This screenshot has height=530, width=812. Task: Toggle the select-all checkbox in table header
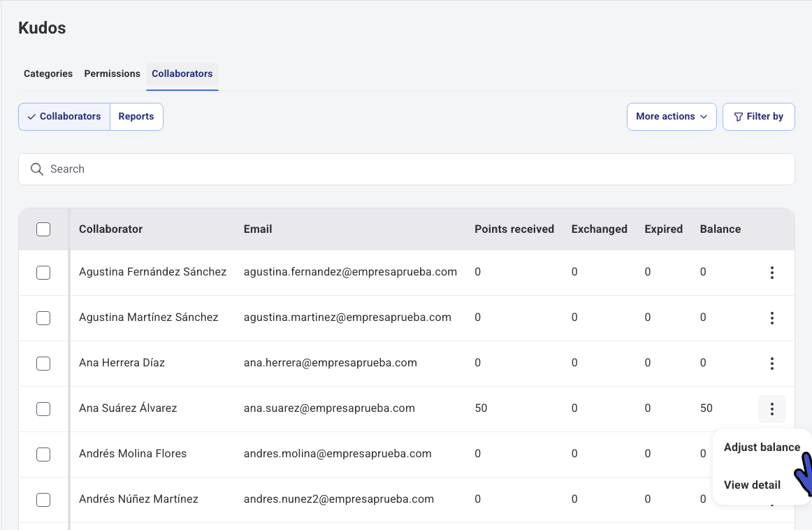tap(43, 229)
